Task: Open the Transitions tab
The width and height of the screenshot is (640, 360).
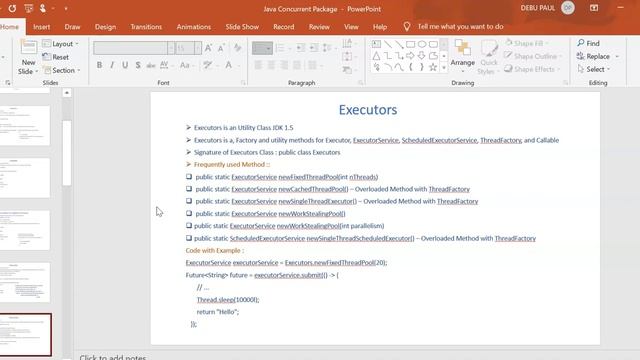Action: (x=146, y=27)
